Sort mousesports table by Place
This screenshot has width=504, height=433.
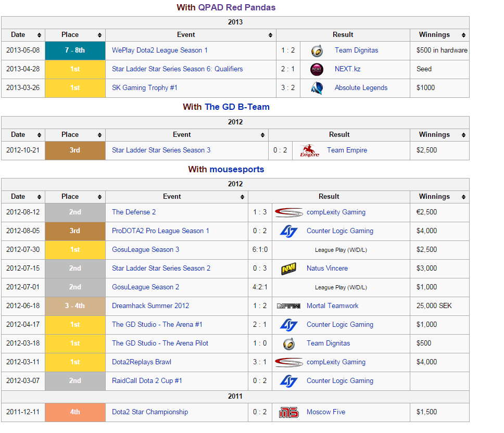tap(99, 197)
